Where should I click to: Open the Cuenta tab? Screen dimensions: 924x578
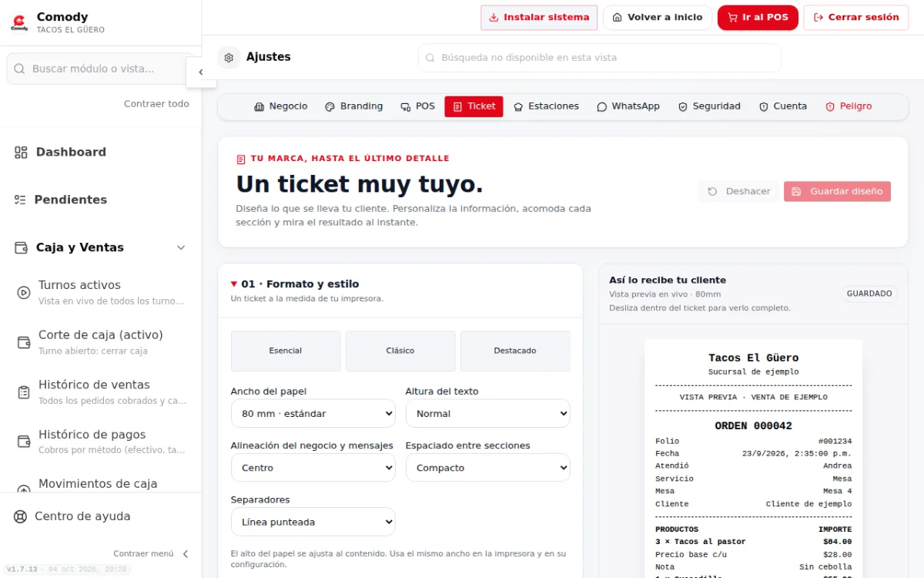pyautogui.click(x=783, y=106)
